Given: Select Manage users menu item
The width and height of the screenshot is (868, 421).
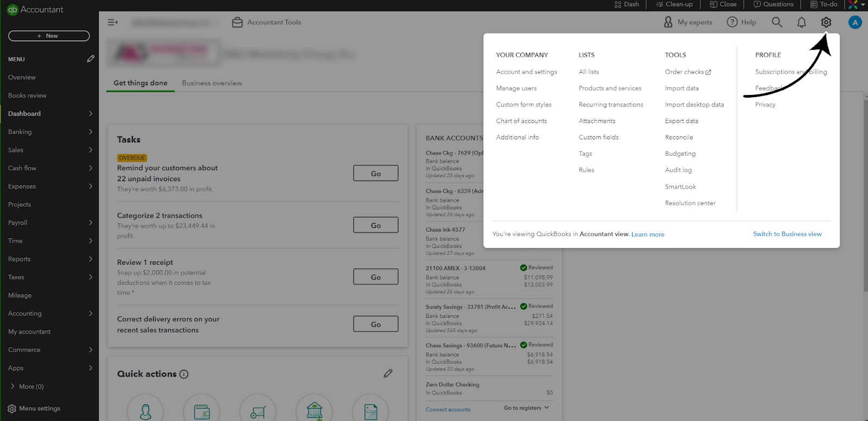Looking at the screenshot, I should pyautogui.click(x=516, y=88).
